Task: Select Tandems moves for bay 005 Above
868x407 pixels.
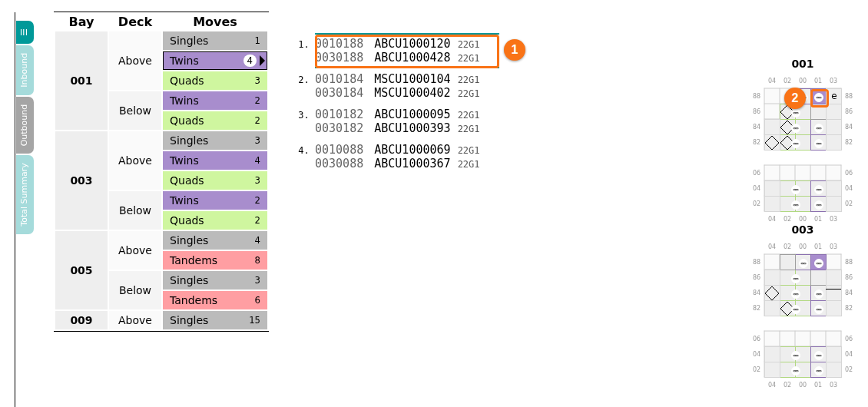Action: tap(215, 260)
